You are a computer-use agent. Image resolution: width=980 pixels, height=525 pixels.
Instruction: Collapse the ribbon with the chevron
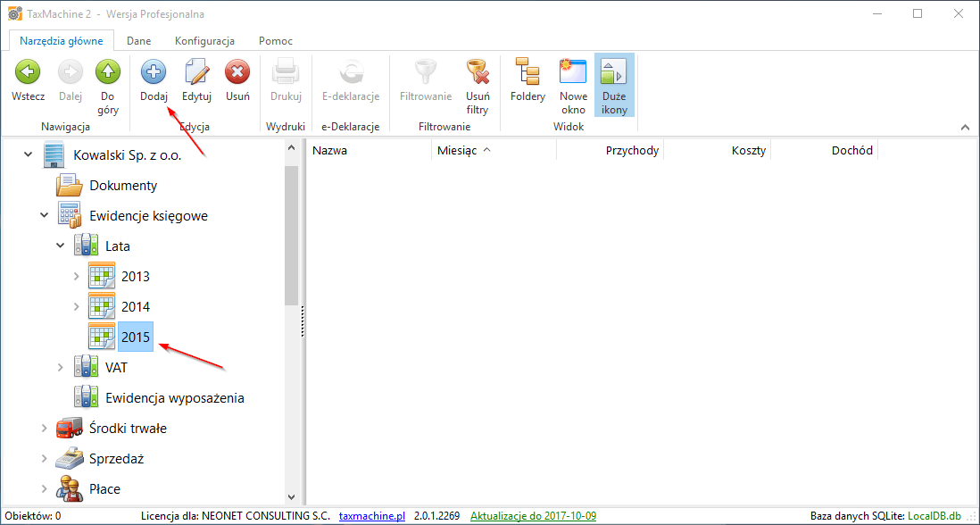(965, 128)
